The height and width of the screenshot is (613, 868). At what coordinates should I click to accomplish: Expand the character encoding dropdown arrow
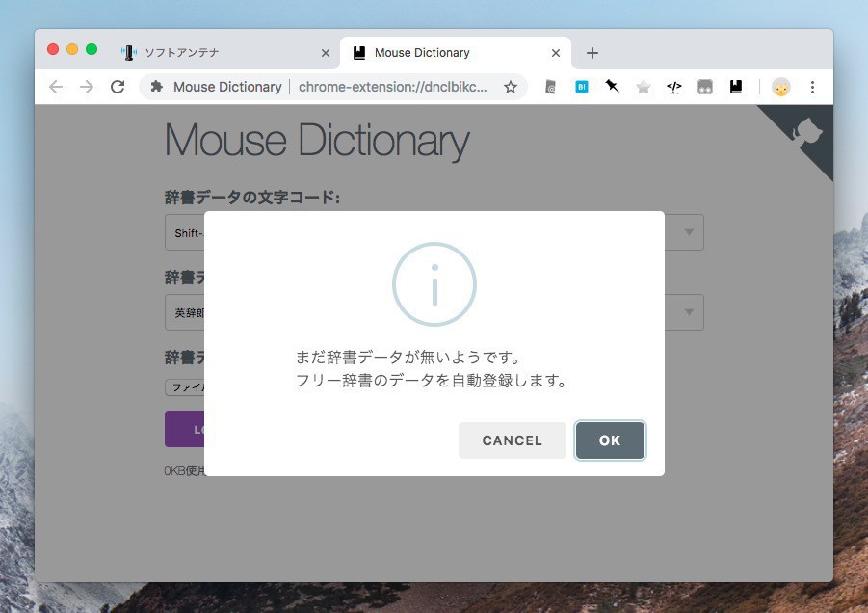coord(689,232)
